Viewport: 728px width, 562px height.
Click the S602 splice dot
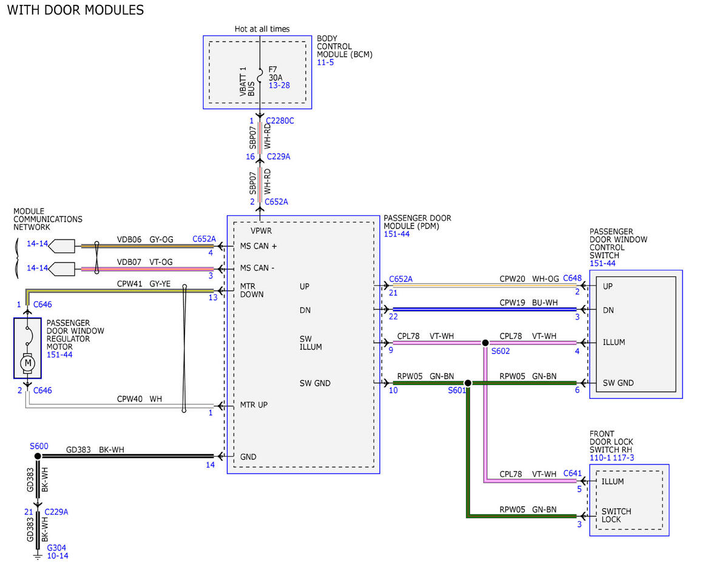pos(485,343)
